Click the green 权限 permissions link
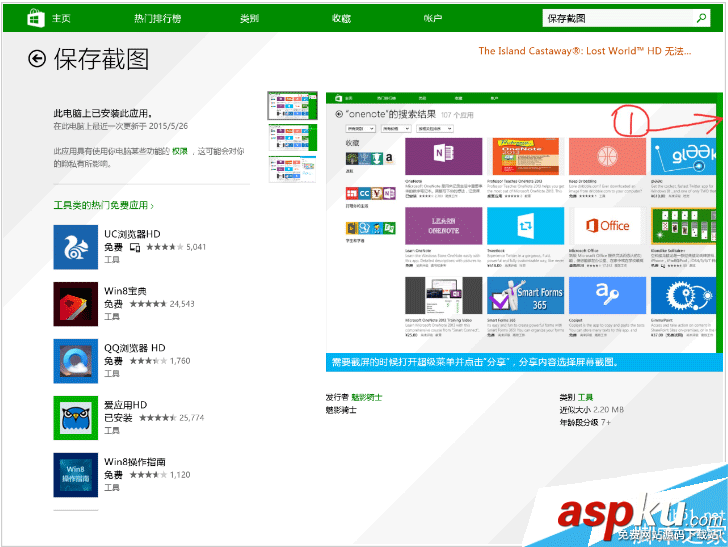The width and height of the screenshot is (728, 547). (x=180, y=151)
